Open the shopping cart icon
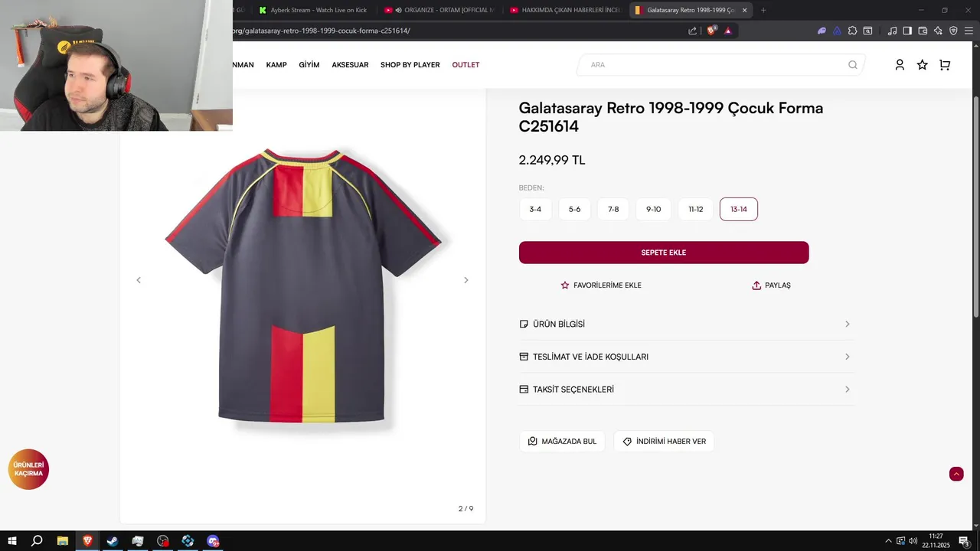The image size is (980, 551). click(x=945, y=65)
